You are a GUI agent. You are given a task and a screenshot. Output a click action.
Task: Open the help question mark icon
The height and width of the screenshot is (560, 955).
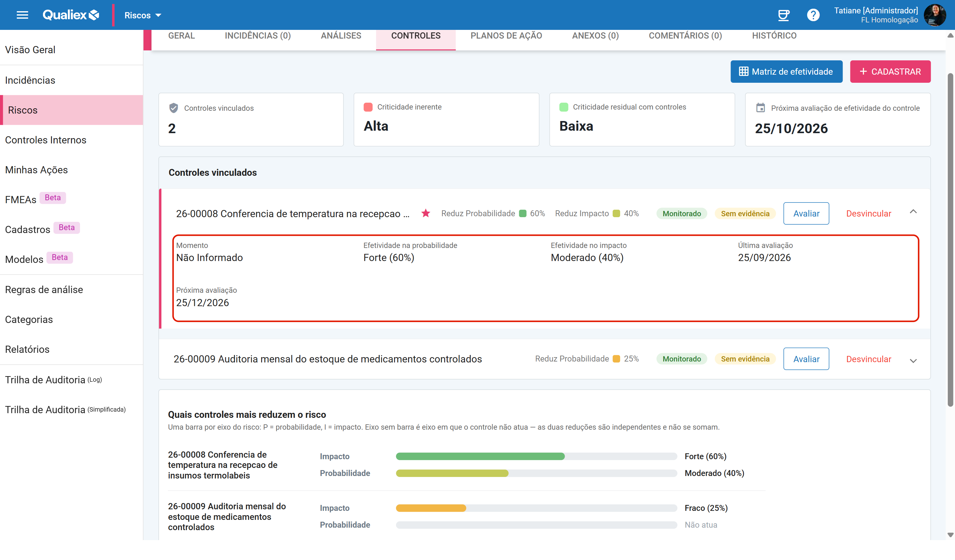click(x=813, y=15)
